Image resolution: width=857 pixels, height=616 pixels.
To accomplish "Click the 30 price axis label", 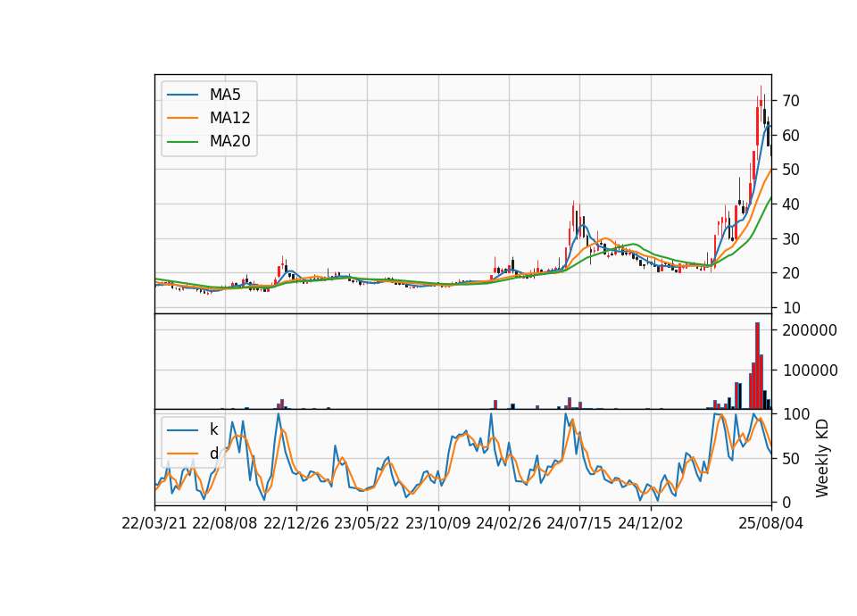I will (791, 239).
